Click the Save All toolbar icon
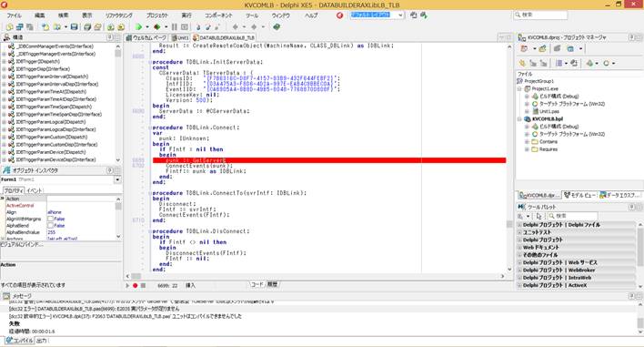Viewport: 644px width, 347px height. tap(87, 26)
